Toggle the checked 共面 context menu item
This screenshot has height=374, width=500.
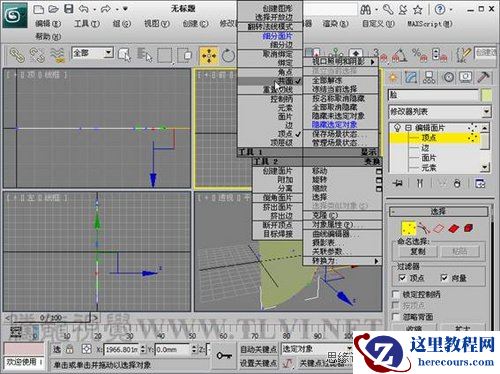[270, 81]
